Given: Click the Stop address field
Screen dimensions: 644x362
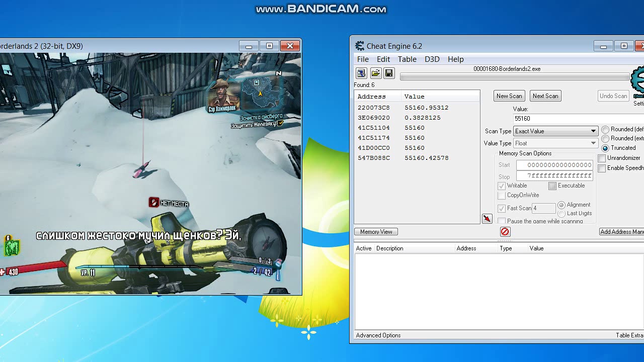Looking at the screenshot, I should point(554,176).
